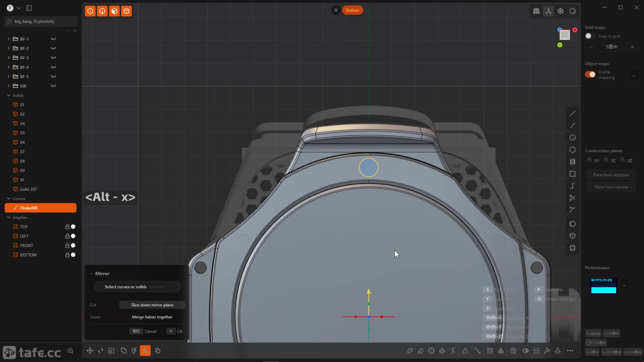Screen dimensions: 644x362
Task: Click Plane from selection button
Action: pyautogui.click(x=611, y=175)
